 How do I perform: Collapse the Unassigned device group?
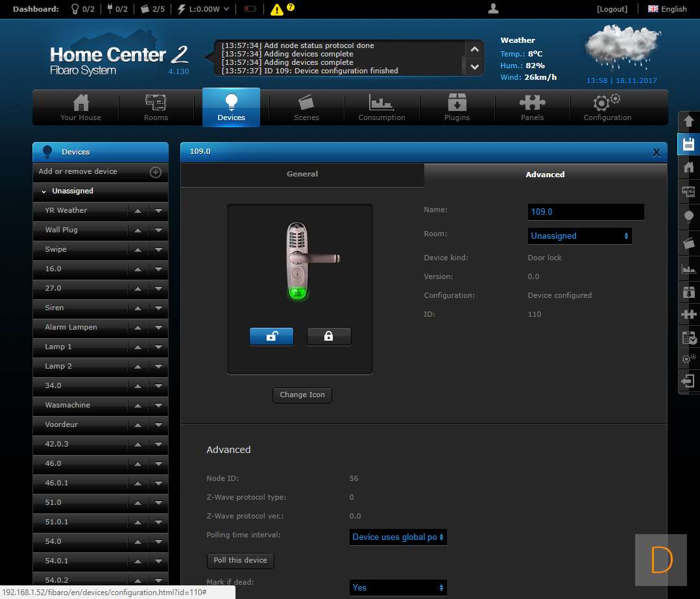44,191
